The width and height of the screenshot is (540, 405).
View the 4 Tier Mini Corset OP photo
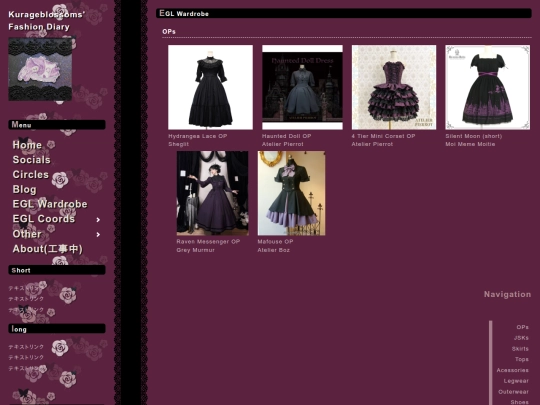[394, 87]
